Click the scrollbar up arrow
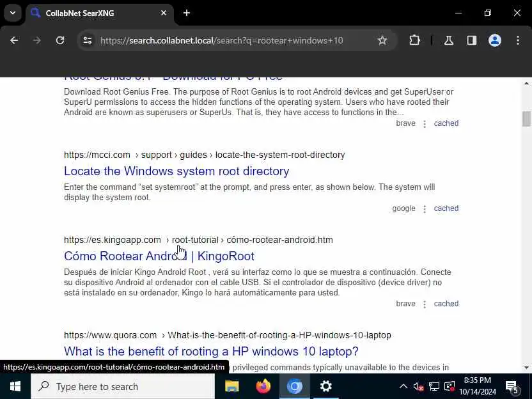This screenshot has width=532, height=399. 526,83
